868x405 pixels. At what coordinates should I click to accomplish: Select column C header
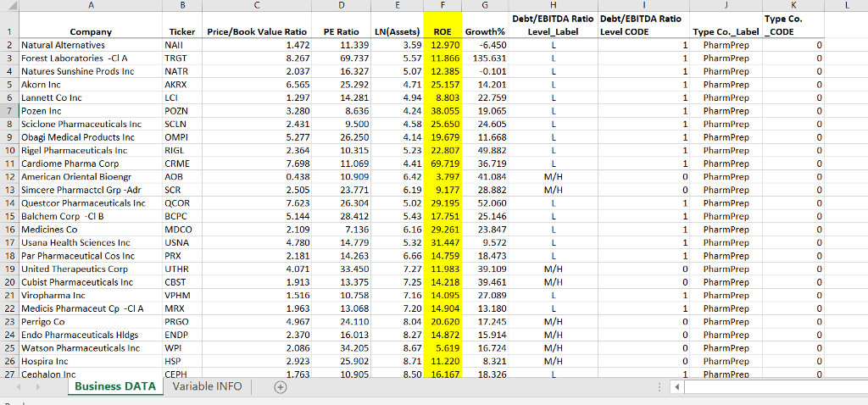(257, 6)
